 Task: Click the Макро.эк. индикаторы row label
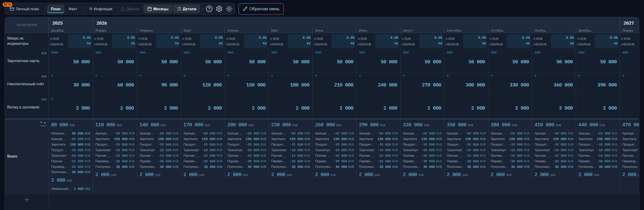pyautogui.click(x=18, y=41)
